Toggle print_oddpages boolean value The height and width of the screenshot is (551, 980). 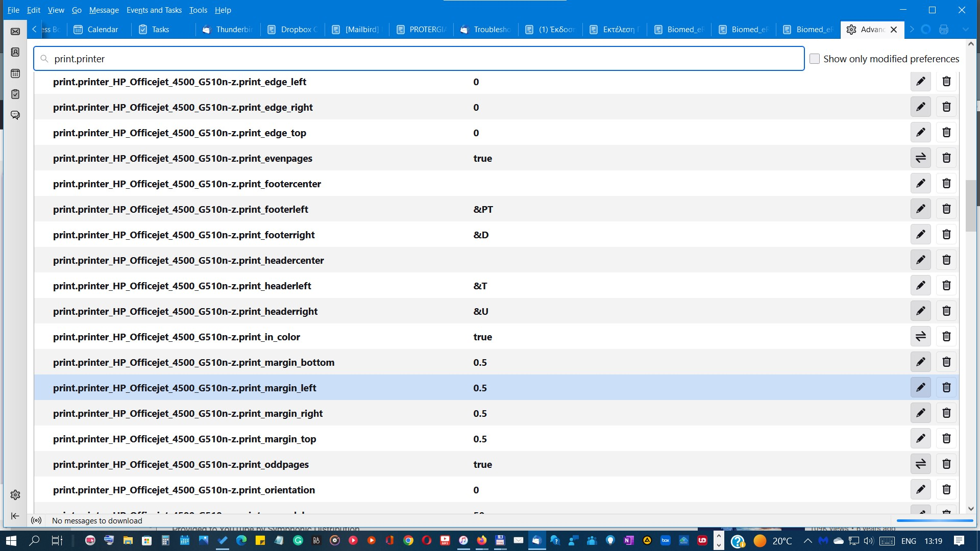920,464
